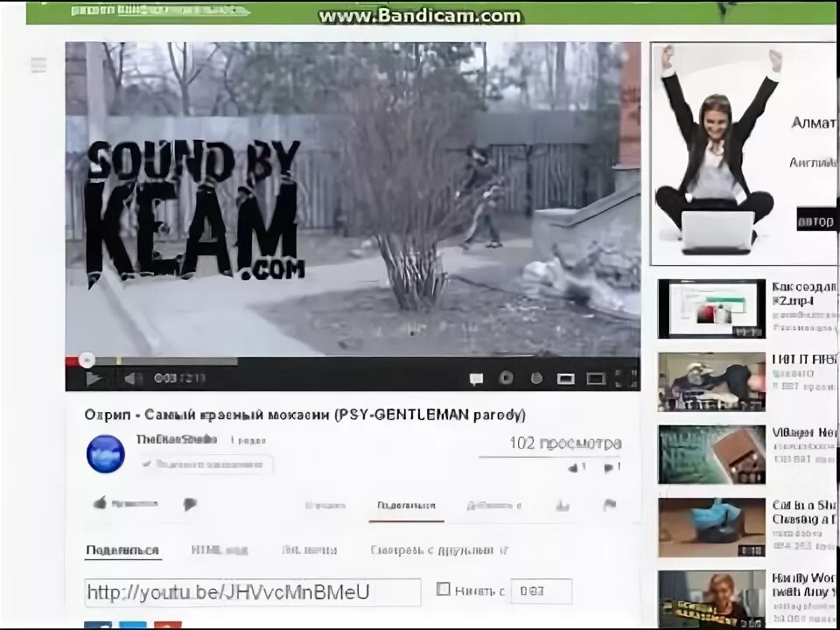Screen dimensions: 840x630
Task: Open the channel name link beside avatar
Action: (x=176, y=440)
